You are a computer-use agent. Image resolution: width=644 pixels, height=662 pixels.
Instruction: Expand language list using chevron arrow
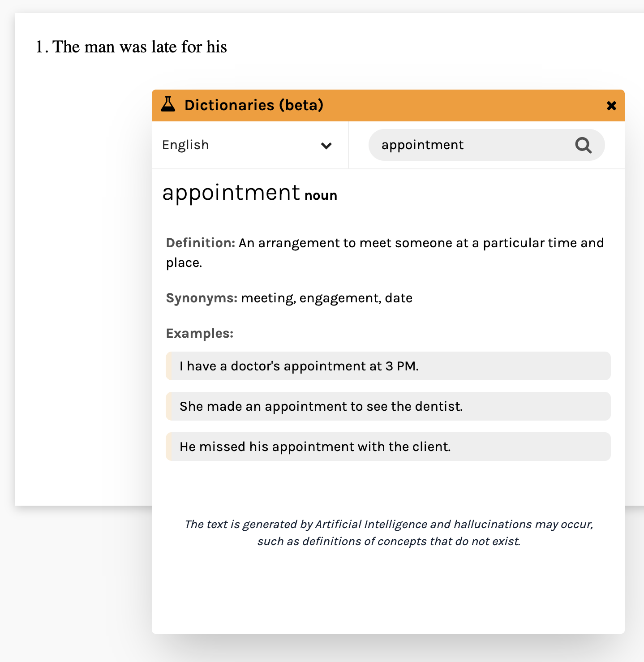pyautogui.click(x=326, y=146)
